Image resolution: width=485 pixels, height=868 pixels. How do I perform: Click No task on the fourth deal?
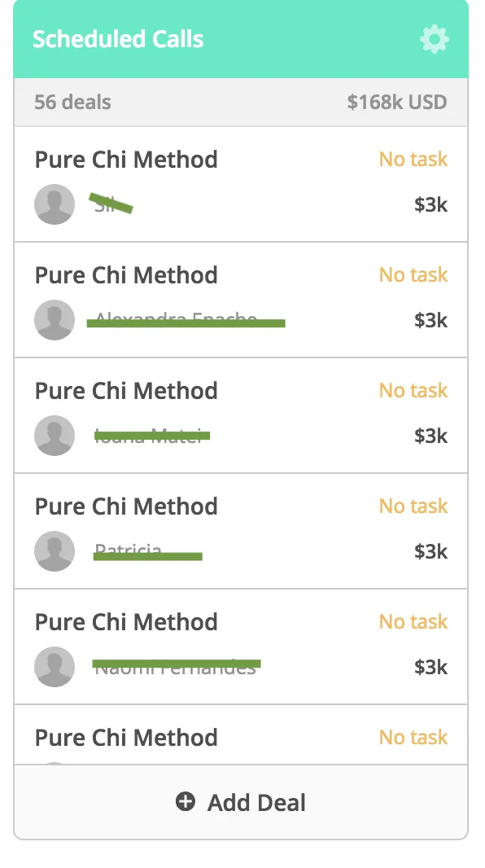pyautogui.click(x=413, y=506)
